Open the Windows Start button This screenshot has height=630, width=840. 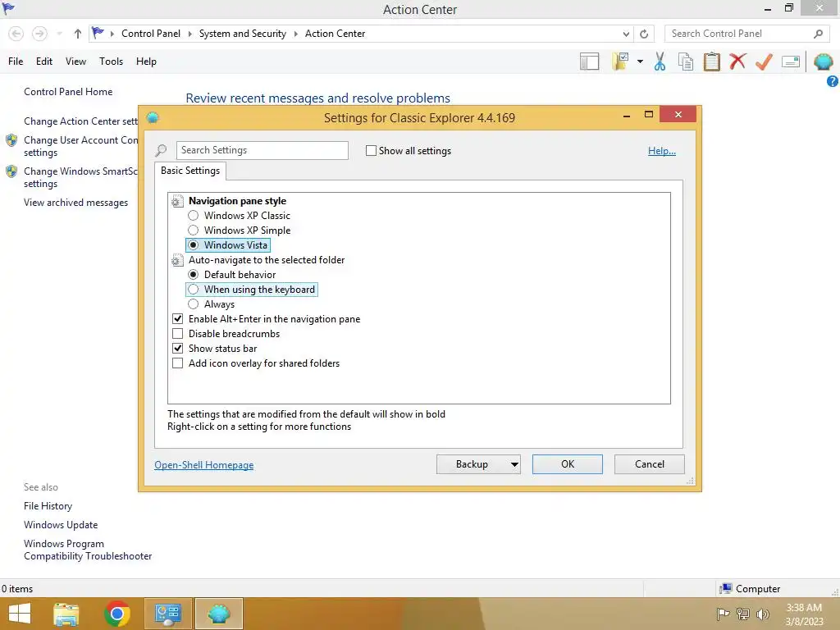[20, 614]
